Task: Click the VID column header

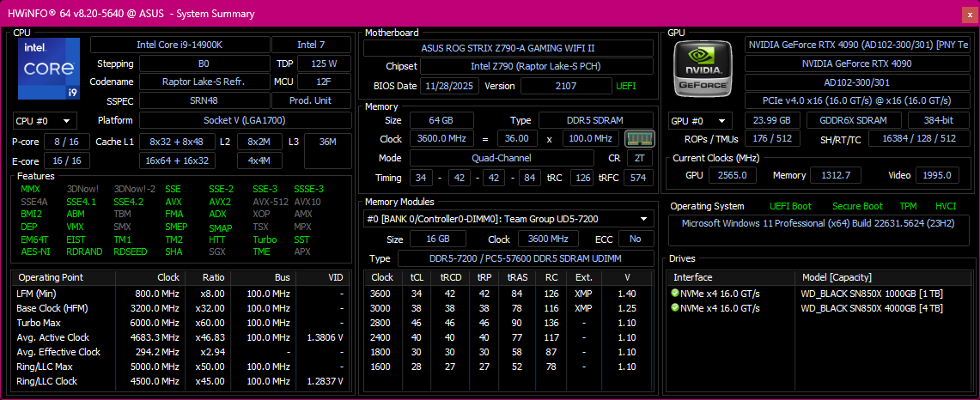Action: [324, 277]
